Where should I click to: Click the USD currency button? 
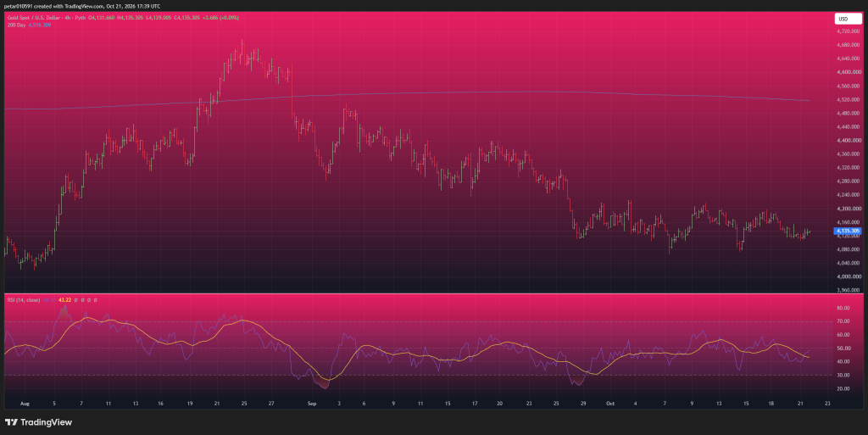tap(848, 19)
